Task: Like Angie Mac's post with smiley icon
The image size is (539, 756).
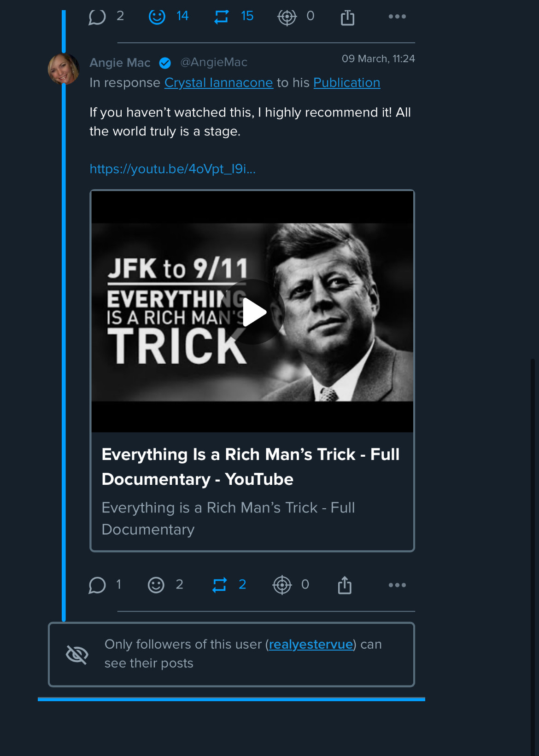Action: (x=156, y=585)
